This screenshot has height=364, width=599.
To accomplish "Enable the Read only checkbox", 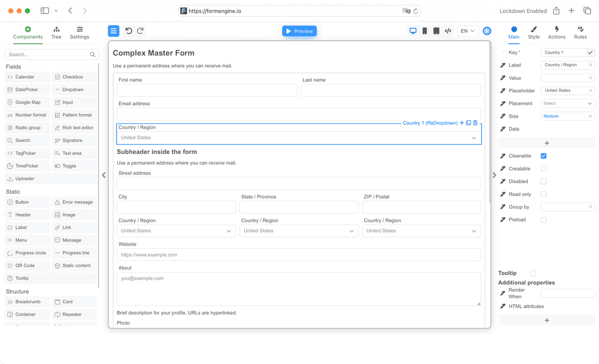I will pyautogui.click(x=543, y=194).
